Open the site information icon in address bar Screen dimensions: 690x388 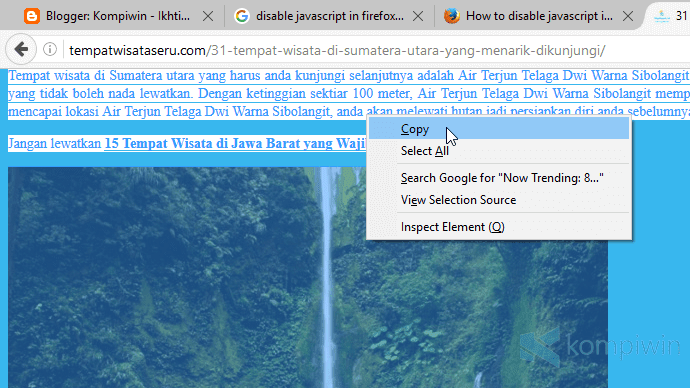50,49
